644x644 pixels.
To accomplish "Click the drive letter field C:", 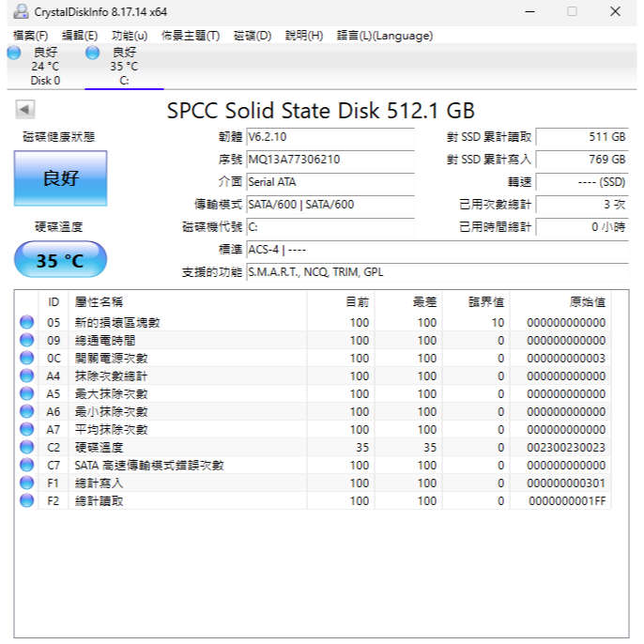I will point(330,227).
